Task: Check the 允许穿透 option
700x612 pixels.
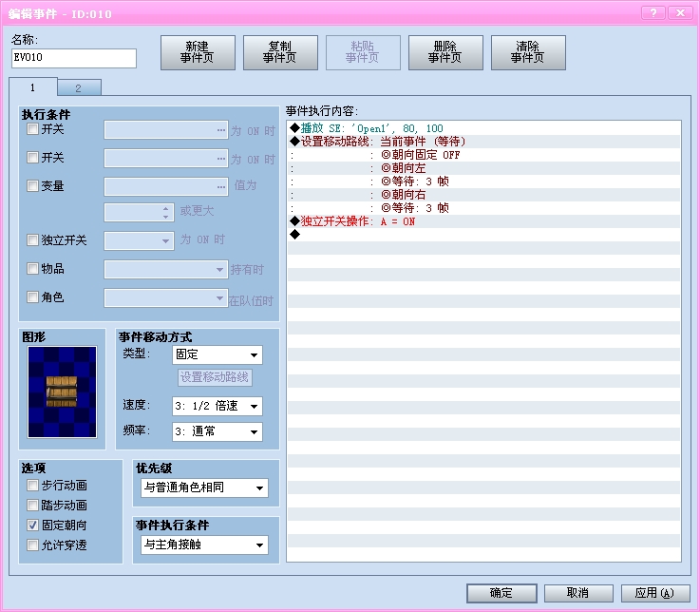Action: click(32, 545)
